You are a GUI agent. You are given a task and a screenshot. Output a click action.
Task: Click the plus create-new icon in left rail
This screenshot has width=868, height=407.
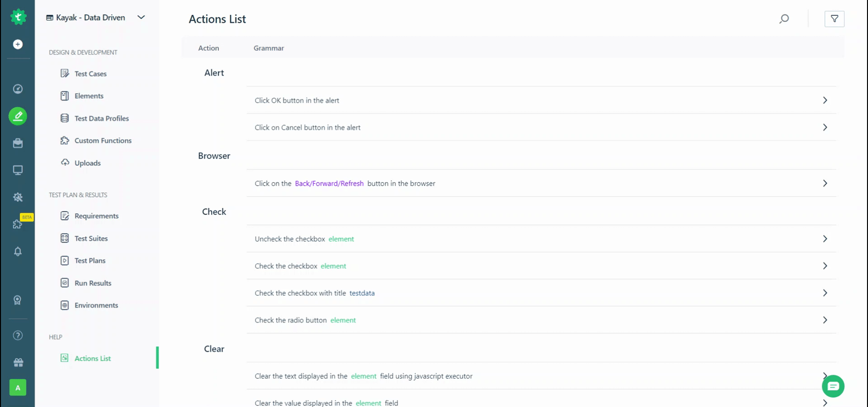18,44
